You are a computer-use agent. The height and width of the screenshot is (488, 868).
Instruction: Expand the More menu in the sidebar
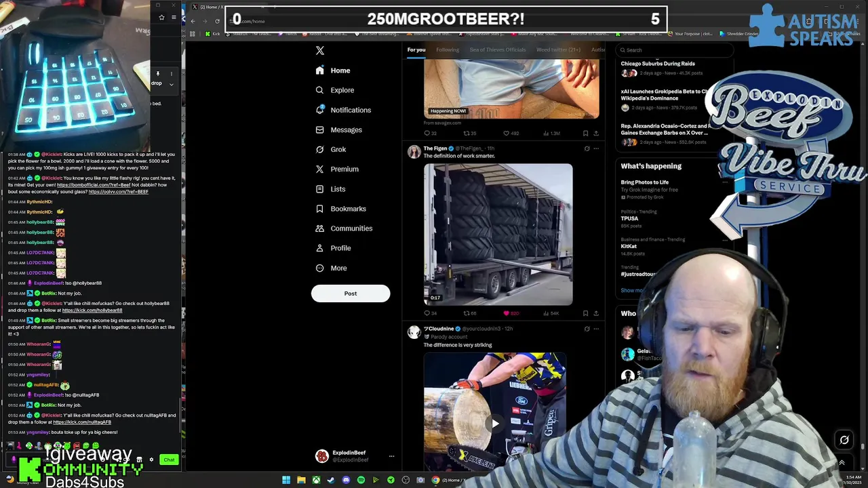(x=331, y=268)
